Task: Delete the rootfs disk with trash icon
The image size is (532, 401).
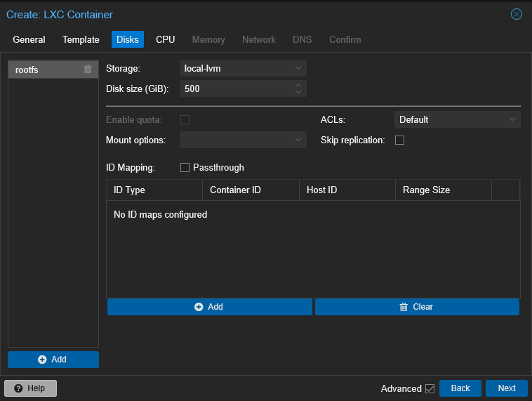Action: tap(88, 70)
